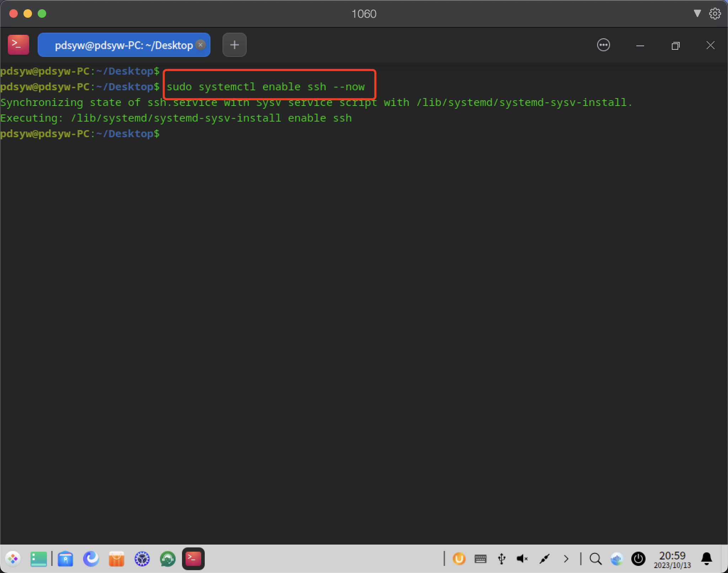The image size is (728, 573).
Task: Open the notification bell
Action: (707, 559)
